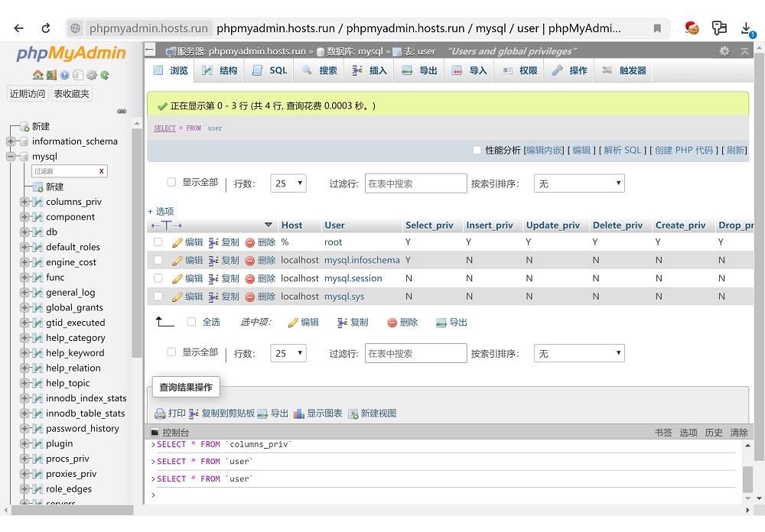Click the console vertical scrollbar thumb
Screen dimensions: 765x532
tap(747, 479)
